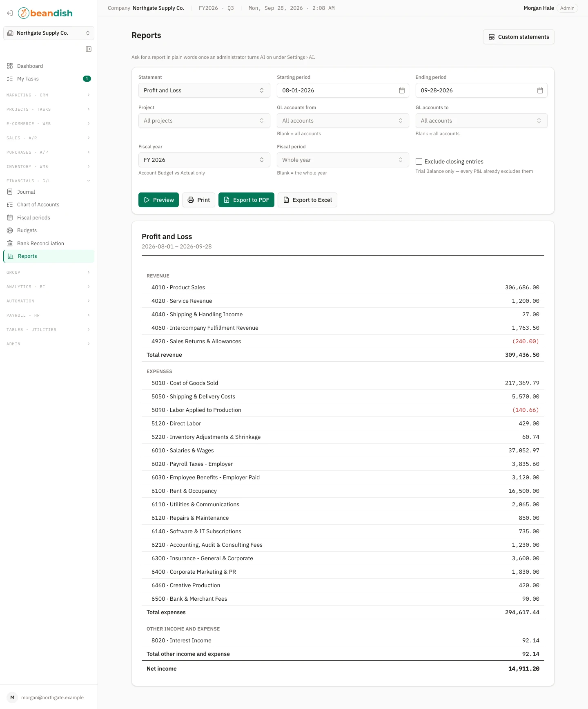This screenshot has height=709, width=588.
Task: Open the Project dropdown
Action: tap(204, 121)
